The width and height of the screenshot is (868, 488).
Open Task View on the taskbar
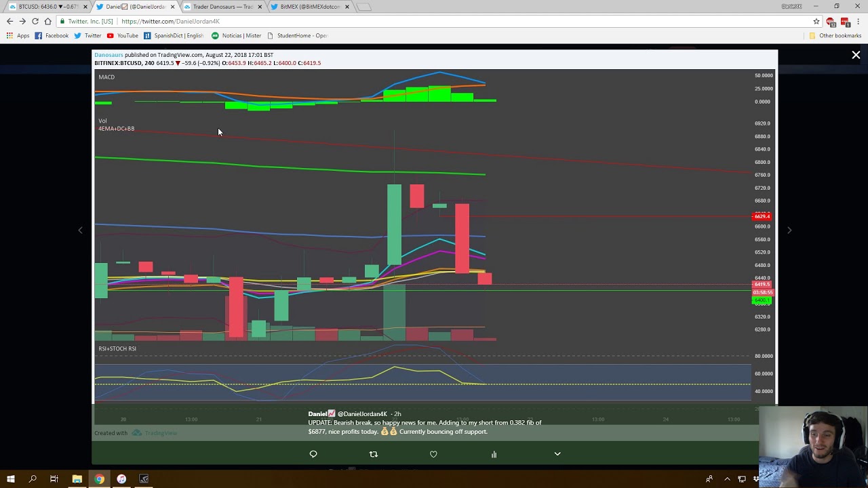point(54,479)
